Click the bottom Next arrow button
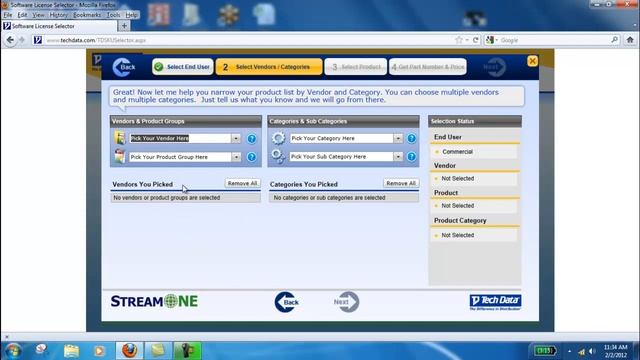Image resolution: width=640 pixels, height=360 pixels. coord(346,302)
